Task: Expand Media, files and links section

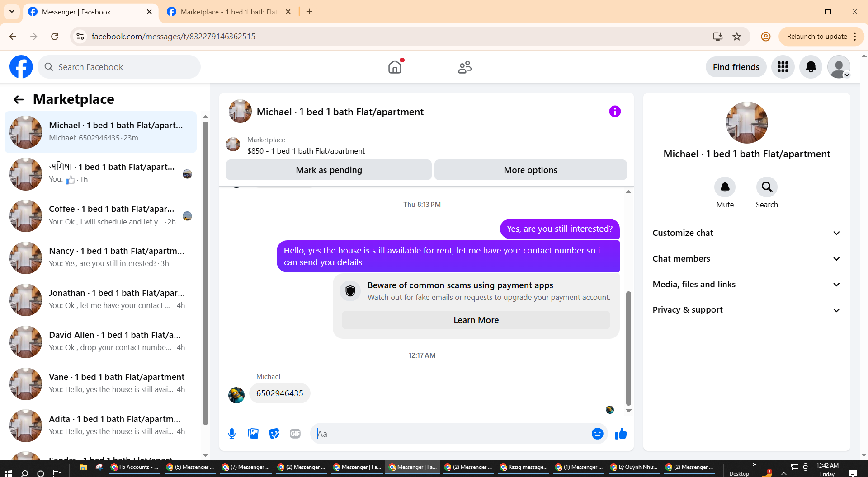Action: (746, 285)
